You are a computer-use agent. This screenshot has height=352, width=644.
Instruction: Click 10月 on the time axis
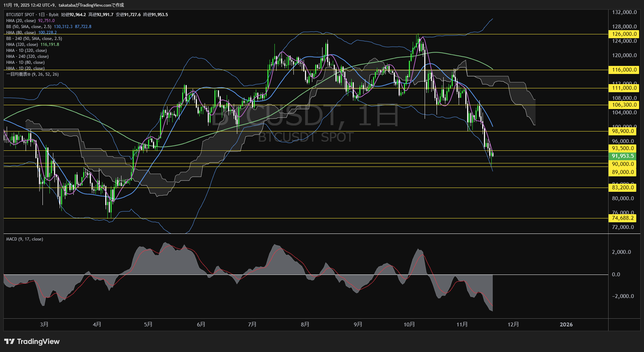[x=409, y=324]
